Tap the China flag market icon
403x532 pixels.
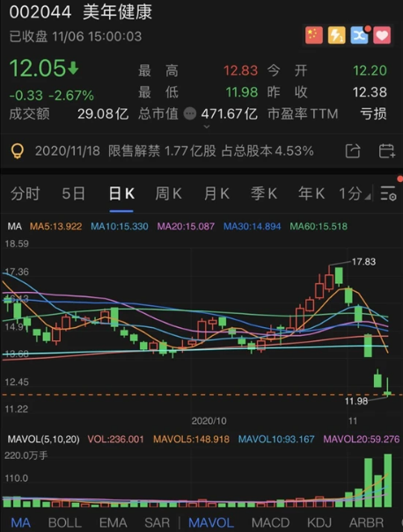pyautogui.click(x=314, y=35)
